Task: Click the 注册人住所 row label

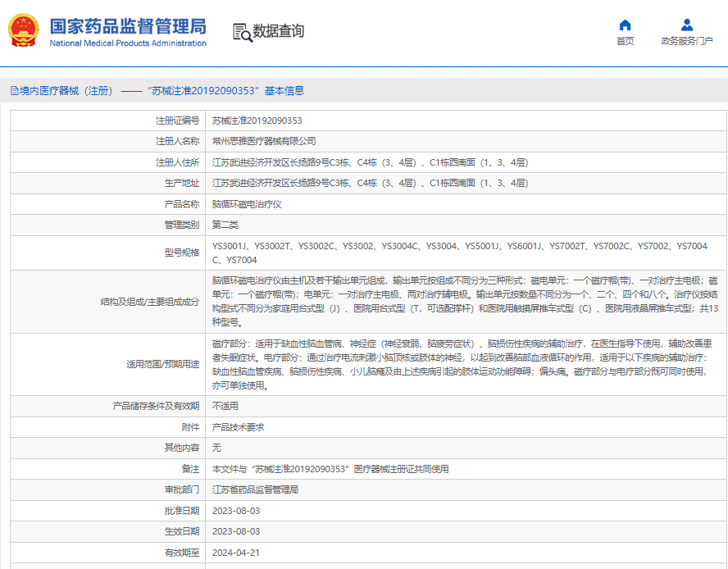Action: click(177, 162)
